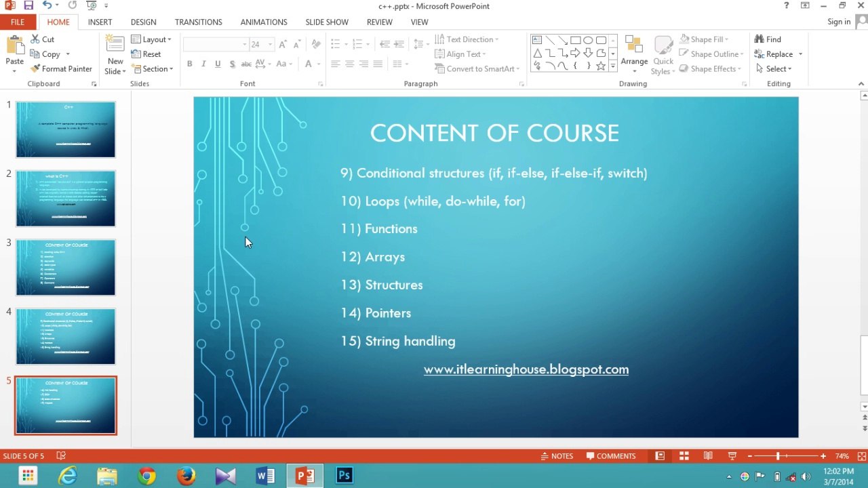Click the Replace command
The image size is (868, 488).
pos(774,54)
